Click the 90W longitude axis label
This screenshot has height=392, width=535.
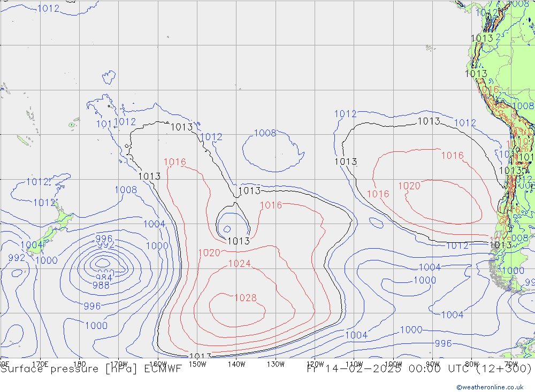tap(433, 364)
